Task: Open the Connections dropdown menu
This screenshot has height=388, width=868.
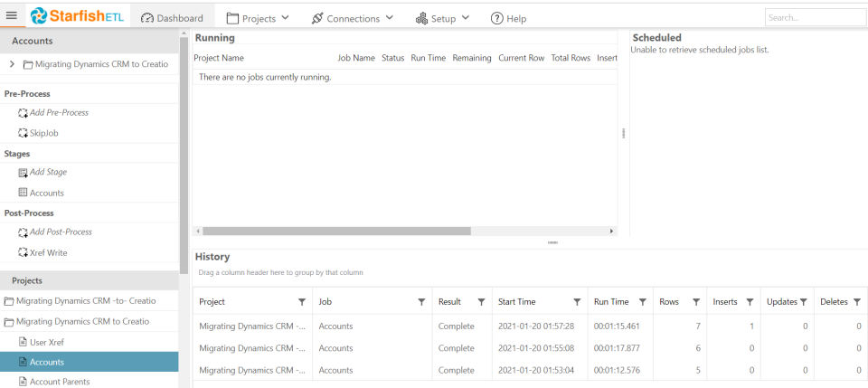Action: 353,18
